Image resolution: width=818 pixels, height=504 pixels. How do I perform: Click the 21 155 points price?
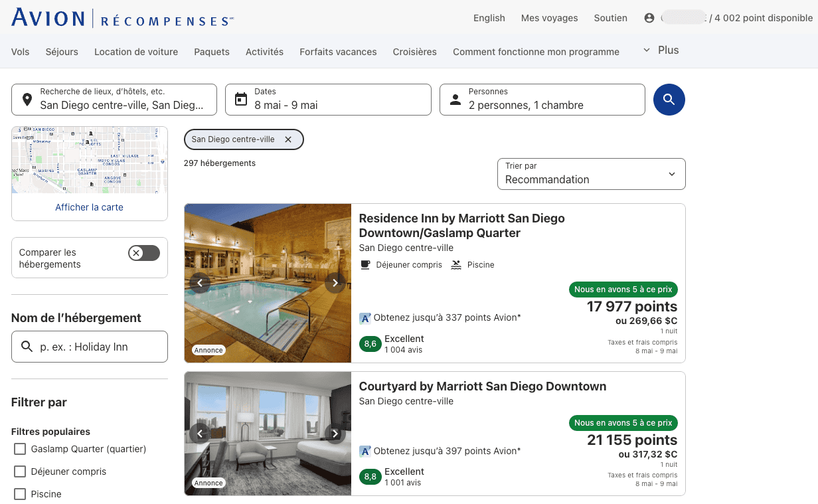point(632,440)
